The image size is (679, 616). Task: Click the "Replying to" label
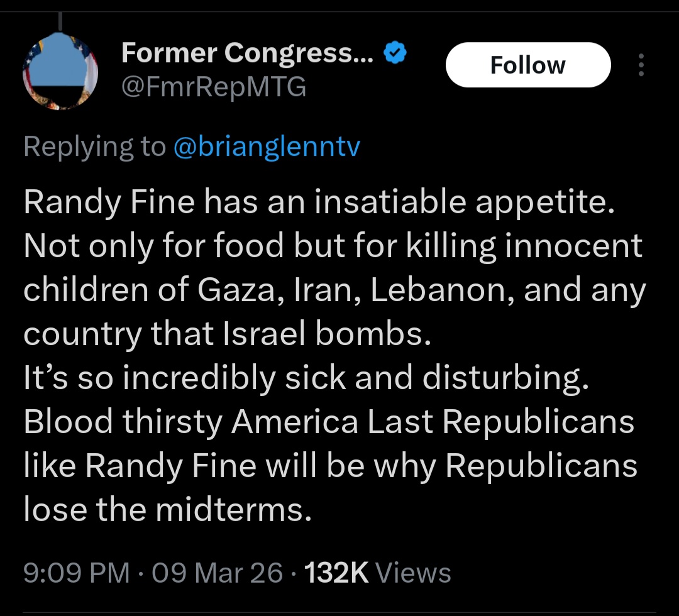point(94,146)
